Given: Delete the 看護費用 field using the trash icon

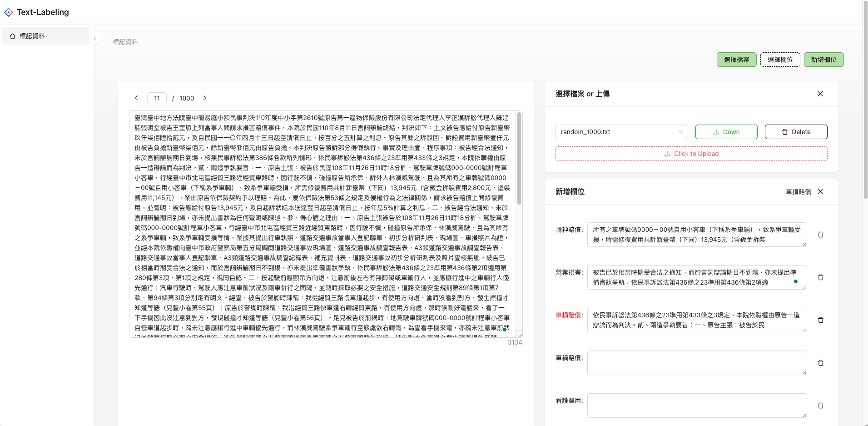Looking at the screenshot, I should pos(820,405).
